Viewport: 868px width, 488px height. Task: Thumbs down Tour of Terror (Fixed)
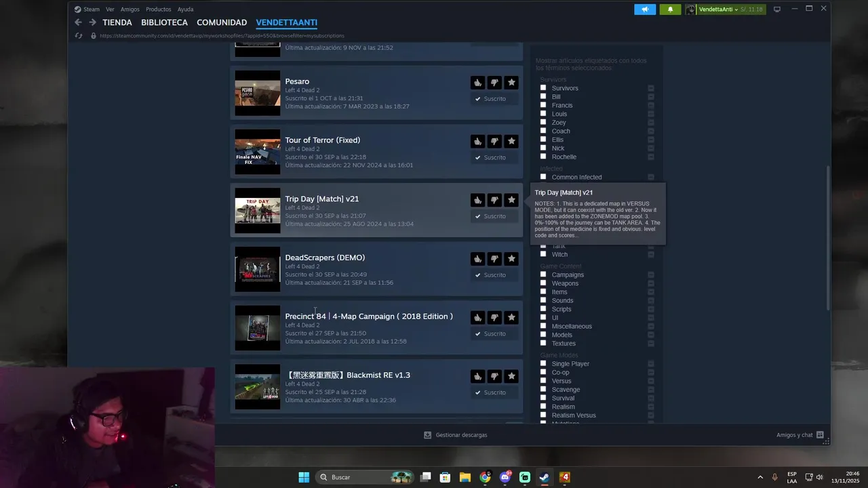[x=494, y=142]
